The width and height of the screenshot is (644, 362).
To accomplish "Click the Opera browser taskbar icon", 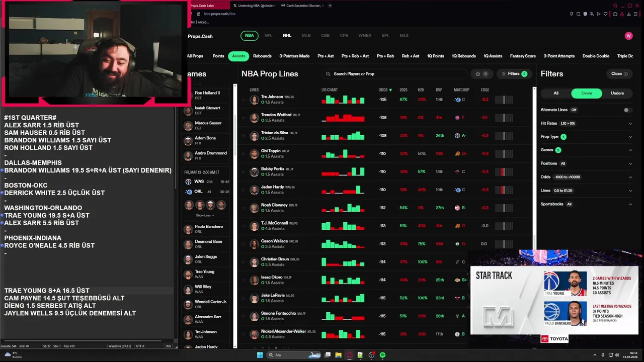I will [x=349, y=355].
